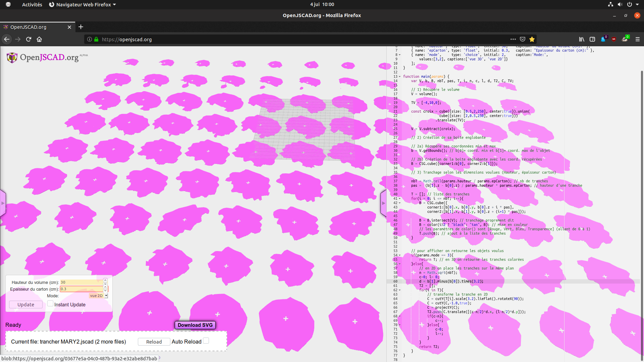Select the OpenJSCAD.org browser tab
The width and height of the screenshot is (644, 362).
28,27
